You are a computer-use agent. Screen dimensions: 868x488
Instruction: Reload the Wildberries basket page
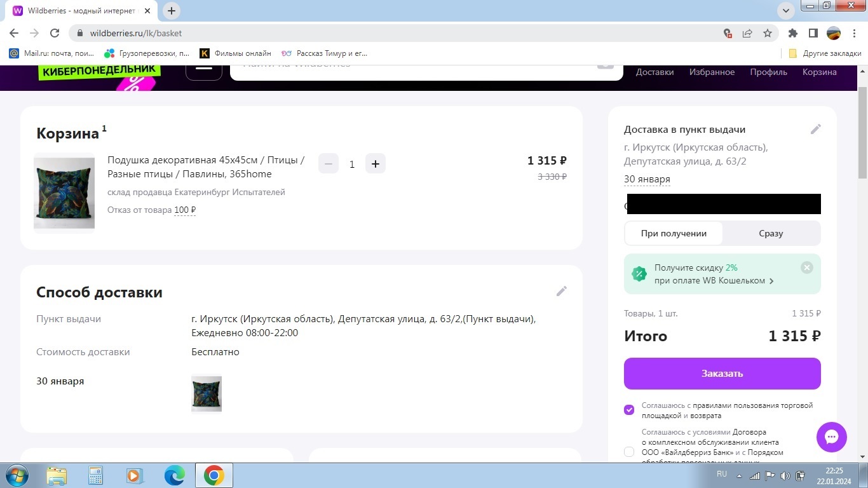(55, 33)
